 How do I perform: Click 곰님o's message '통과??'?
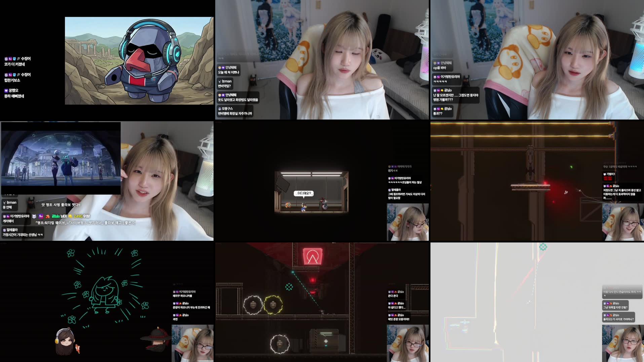(x=438, y=114)
